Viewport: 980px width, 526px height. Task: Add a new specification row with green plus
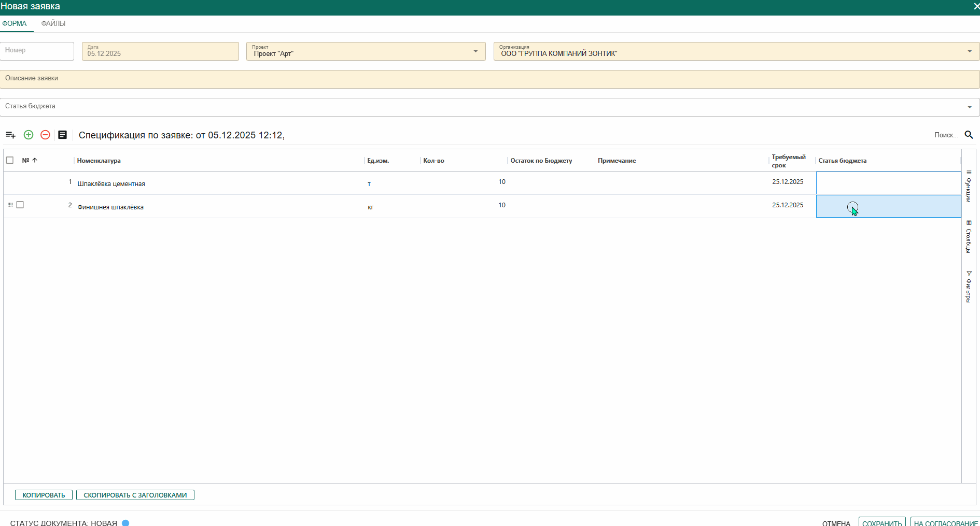[x=29, y=135]
